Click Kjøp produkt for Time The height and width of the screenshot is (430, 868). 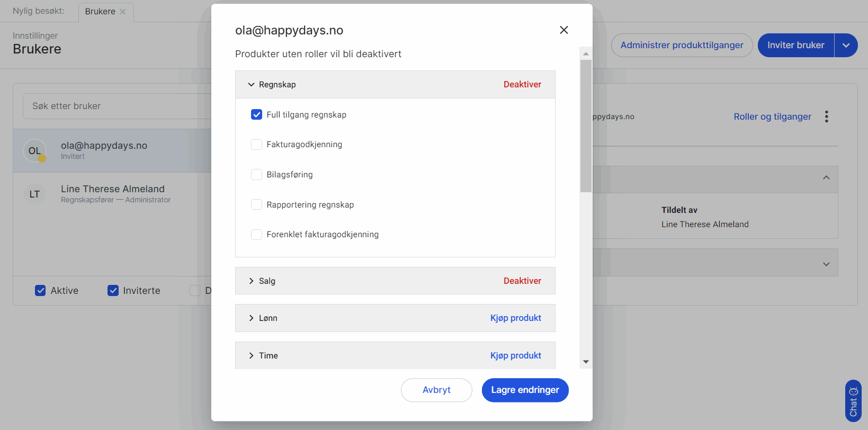[x=515, y=356]
